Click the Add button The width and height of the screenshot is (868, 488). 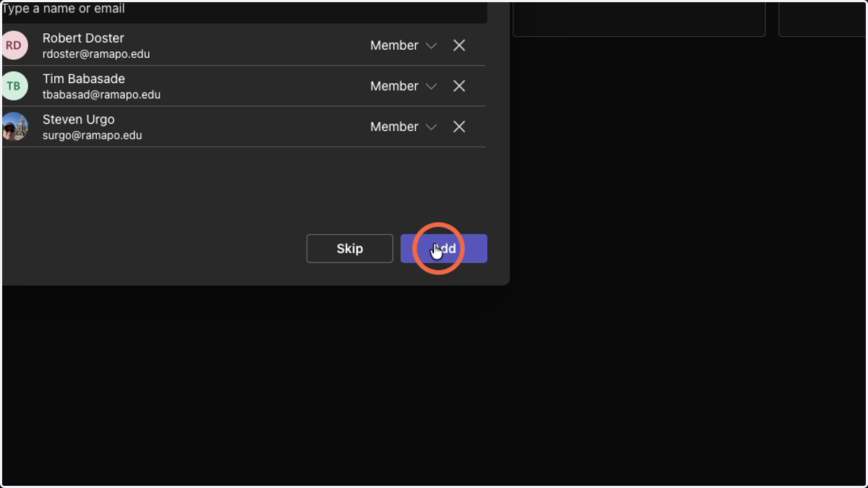[444, 249]
